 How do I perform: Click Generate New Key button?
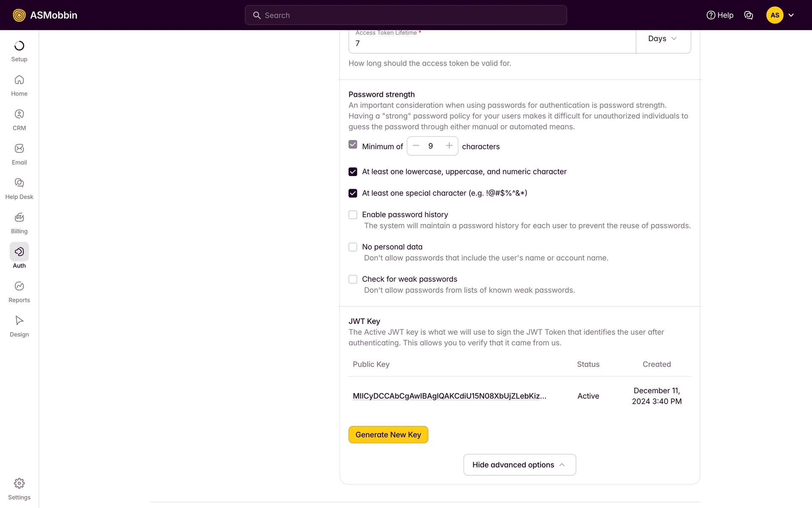pyautogui.click(x=388, y=435)
